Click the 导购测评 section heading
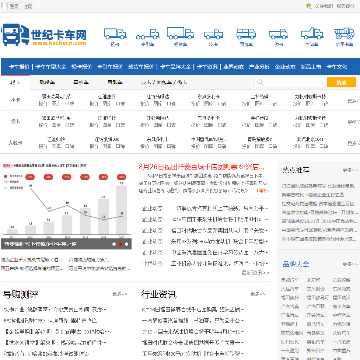The height and width of the screenshot is (360, 360). tap(21, 294)
